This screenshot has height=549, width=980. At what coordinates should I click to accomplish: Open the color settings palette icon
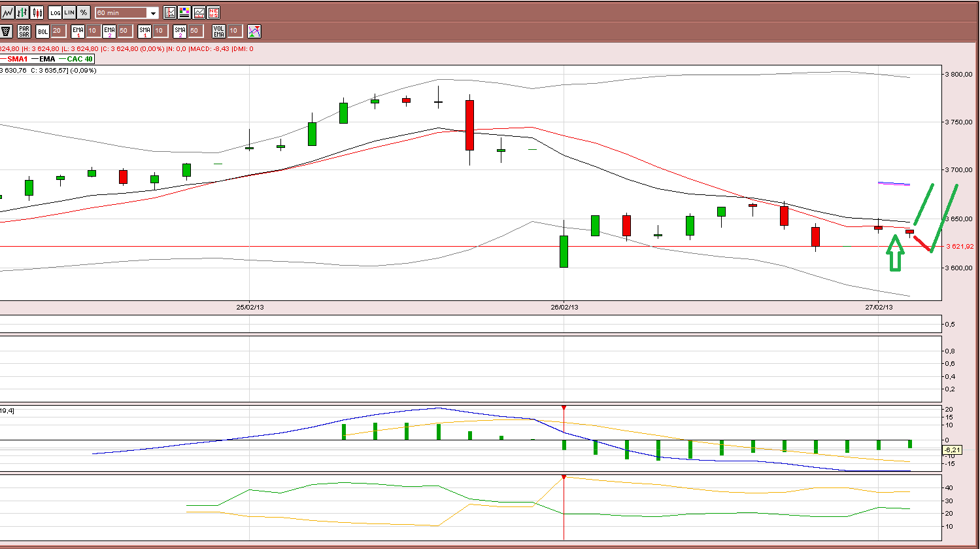(x=184, y=12)
